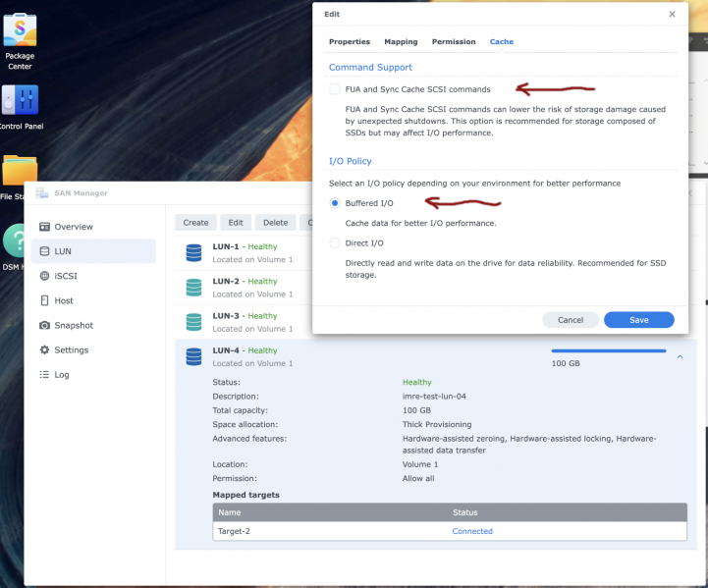This screenshot has width=708, height=588.
Task: Select Direct I/O radio button
Action: (335, 243)
